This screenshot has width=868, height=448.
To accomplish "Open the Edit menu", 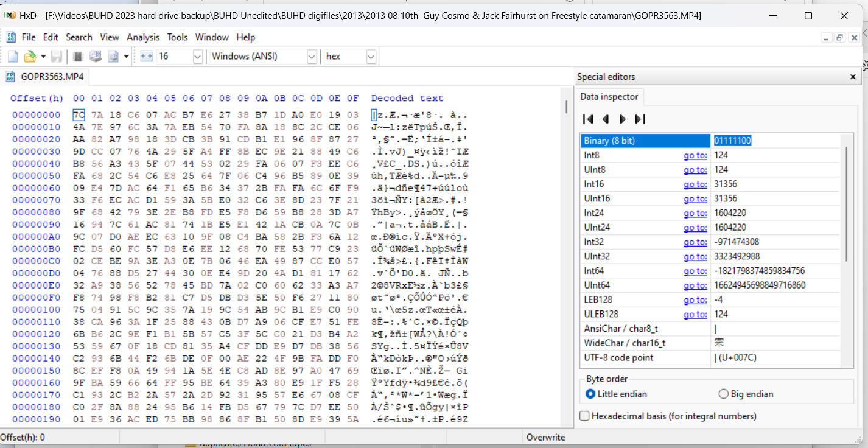I will 51,37.
